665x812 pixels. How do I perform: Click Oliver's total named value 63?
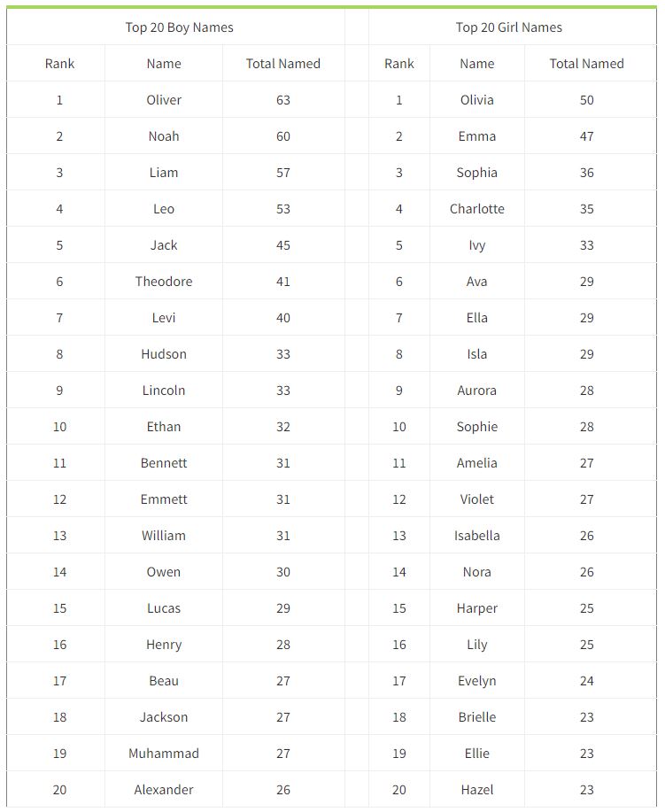pos(283,100)
